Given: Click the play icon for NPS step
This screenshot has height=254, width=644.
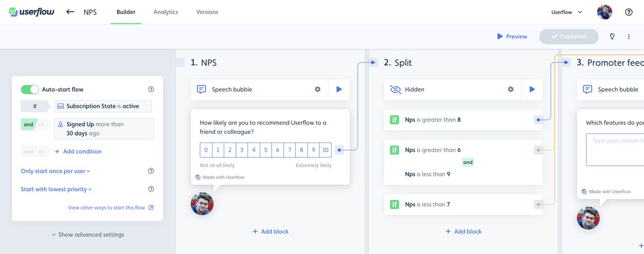Looking at the screenshot, I should click(x=339, y=89).
